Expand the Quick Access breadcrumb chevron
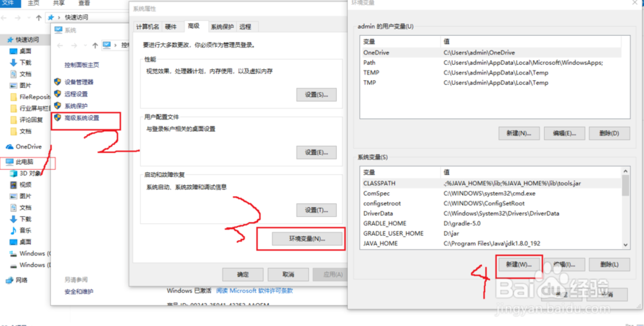 click(59, 17)
